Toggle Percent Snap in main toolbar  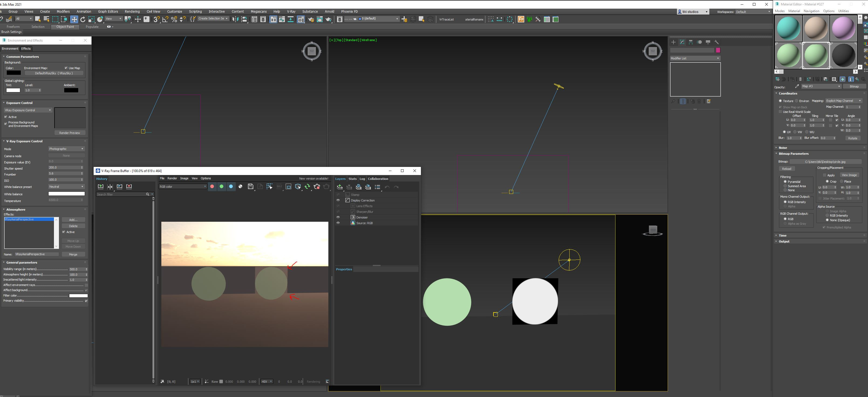click(x=174, y=19)
